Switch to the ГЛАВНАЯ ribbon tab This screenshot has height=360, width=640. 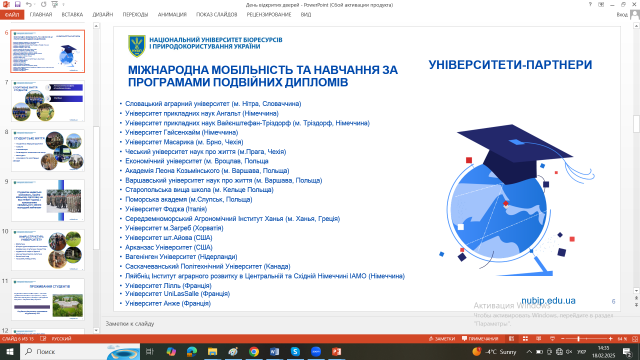(41, 15)
